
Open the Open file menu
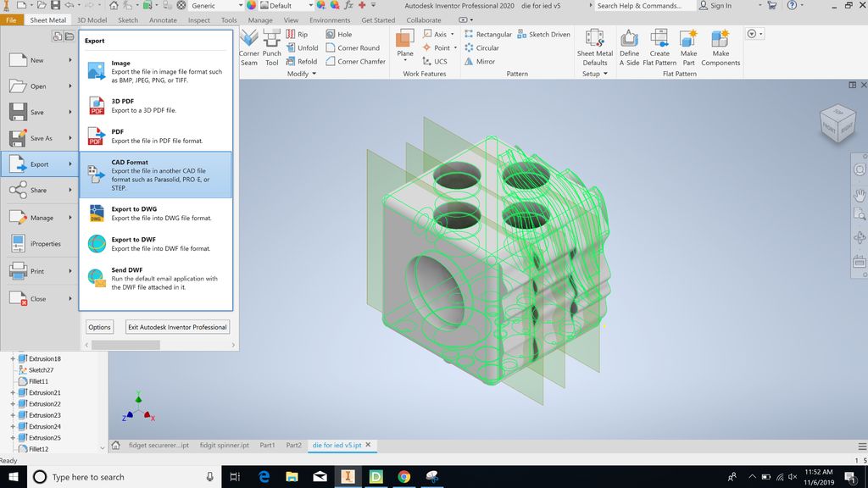tap(40, 86)
